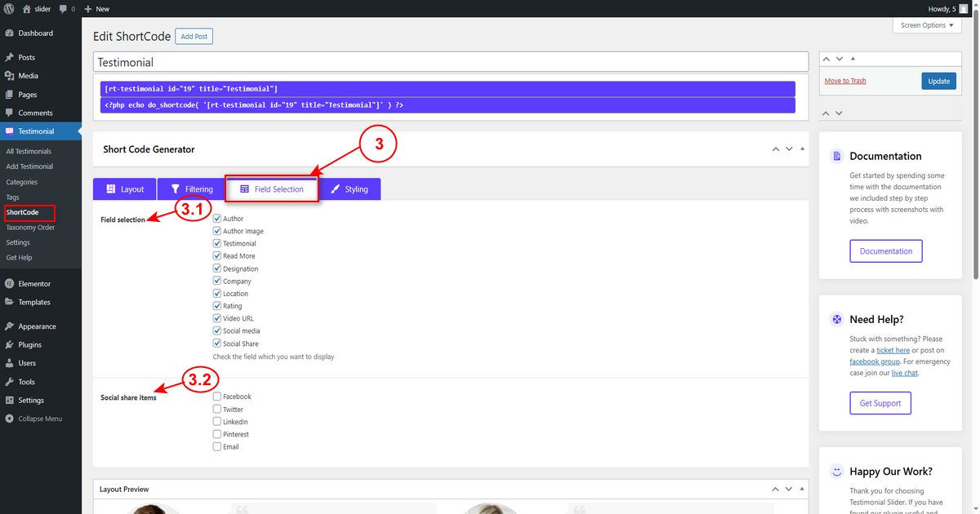Open the comments bubble in admin bar
The image size is (980, 514).
click(63, 9)
